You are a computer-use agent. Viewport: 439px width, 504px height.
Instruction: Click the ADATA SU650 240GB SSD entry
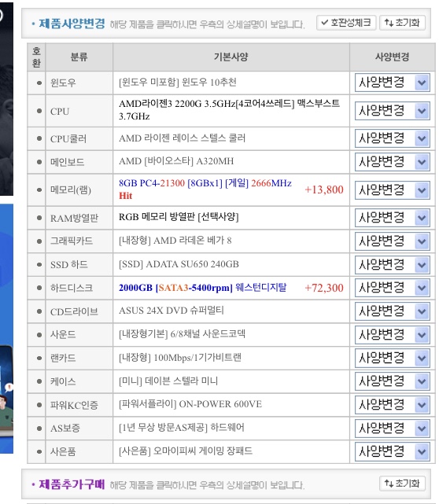pos(179,264)
